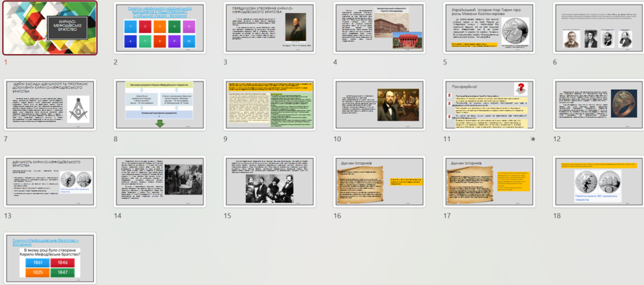The image size is (644, 285).
Task: Click the slide number 6 label
Action: [555, 62]
